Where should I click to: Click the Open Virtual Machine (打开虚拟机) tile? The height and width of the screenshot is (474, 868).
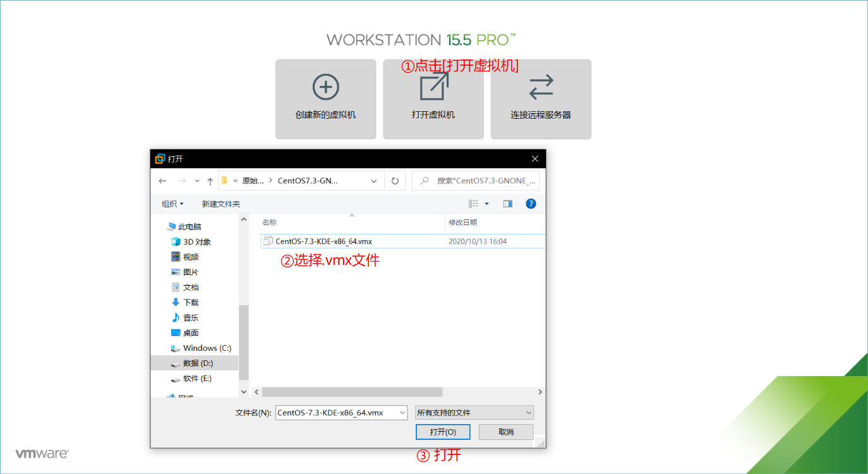433,99
